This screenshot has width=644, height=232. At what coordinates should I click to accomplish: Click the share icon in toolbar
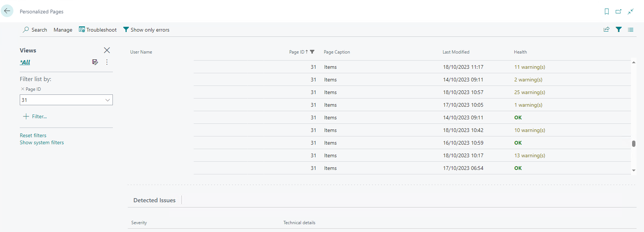click(x=606, y=29)
